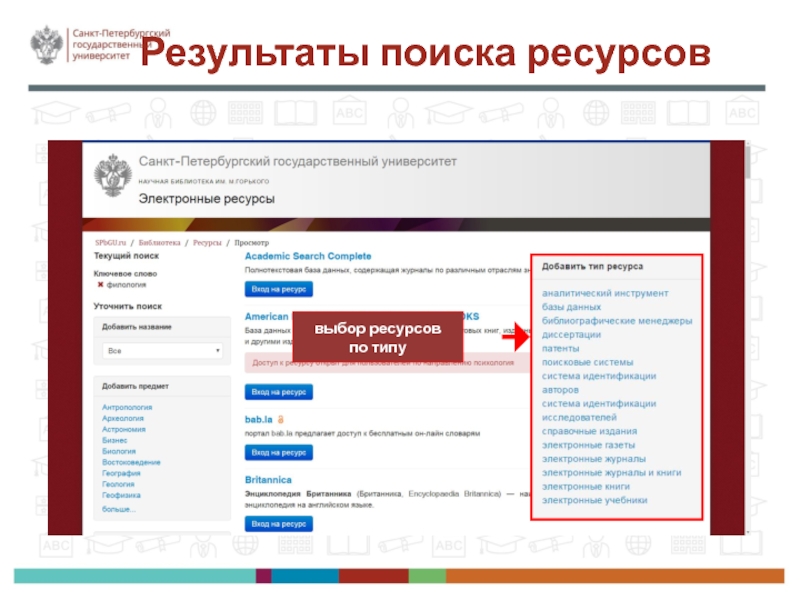800x600 pixels.
Task: Click the university crest logo in page header
Action: [x=113, y=175]
